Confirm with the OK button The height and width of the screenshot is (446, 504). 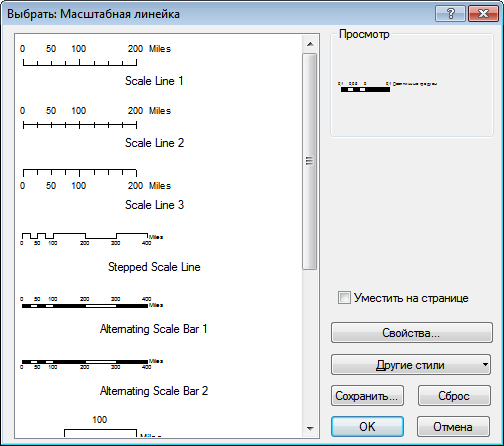pos(367,426)
